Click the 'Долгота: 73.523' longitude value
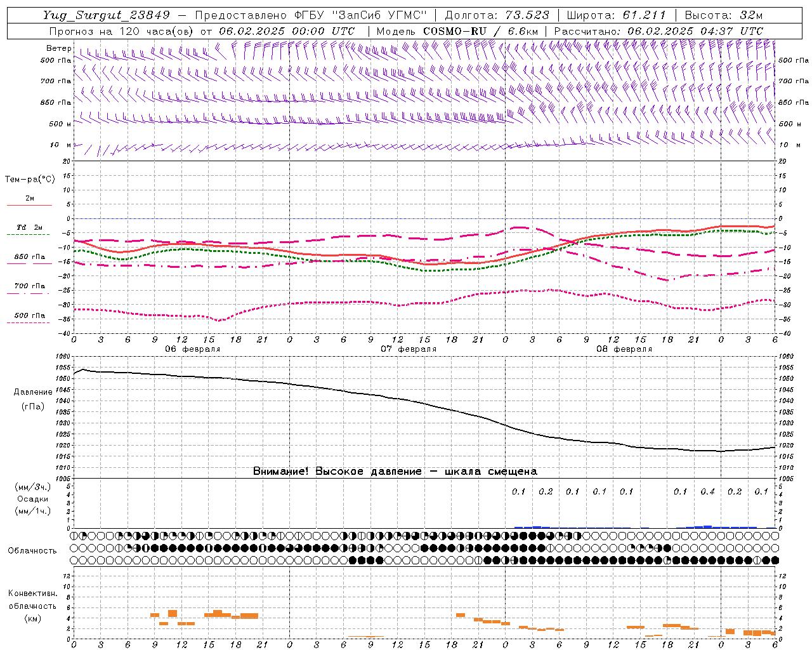 (x=499, y=15)
